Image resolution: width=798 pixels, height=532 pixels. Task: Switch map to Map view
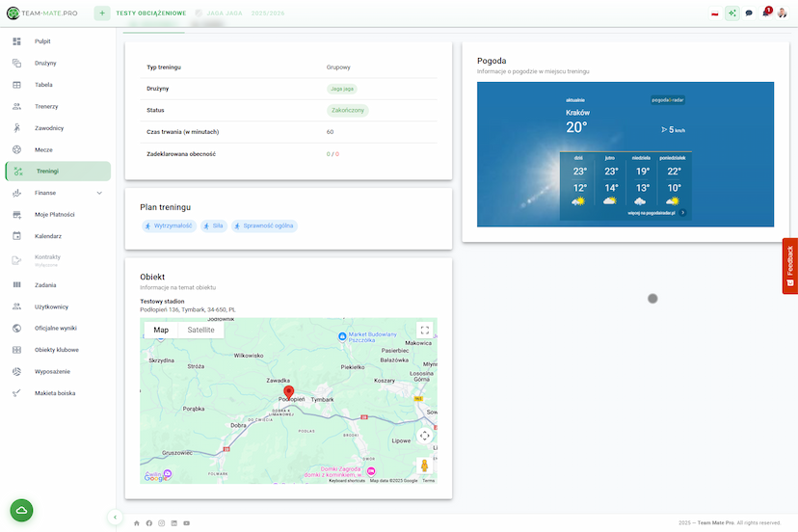[x=161, y=330]
